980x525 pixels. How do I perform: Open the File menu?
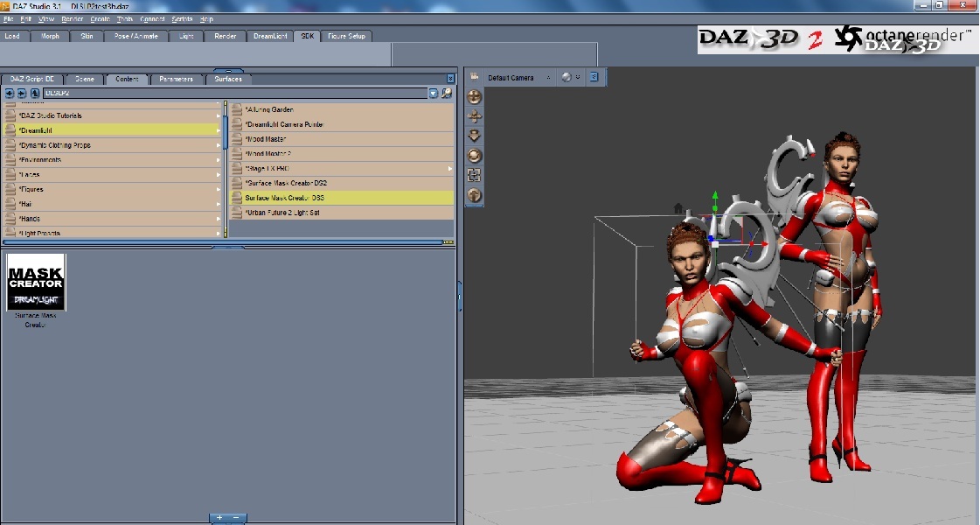tap(8, 19)
